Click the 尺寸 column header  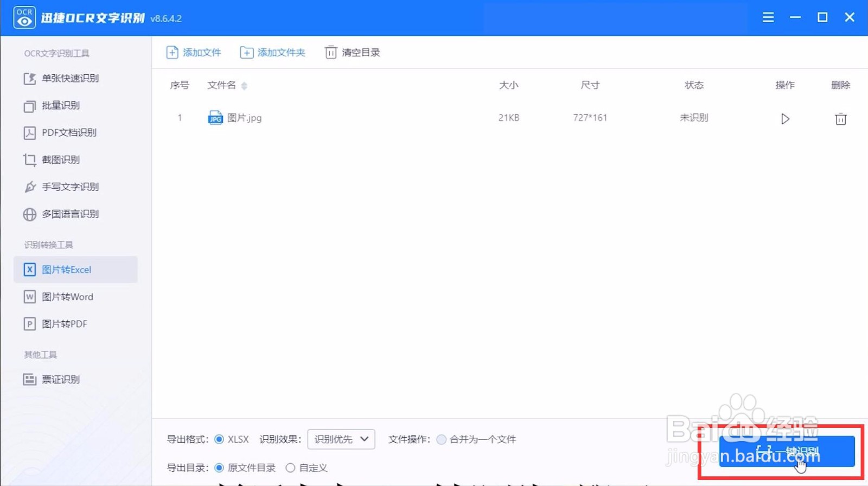[x=590, y=85]
